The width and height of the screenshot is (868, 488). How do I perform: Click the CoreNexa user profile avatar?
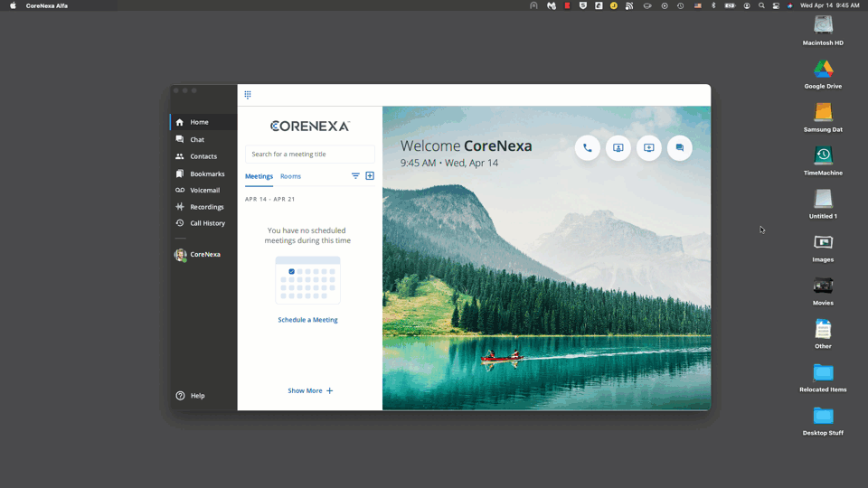180,255
